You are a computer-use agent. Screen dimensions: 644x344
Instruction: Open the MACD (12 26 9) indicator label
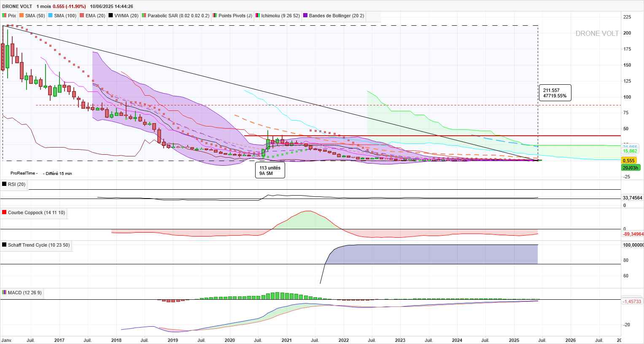coord(24,292)
